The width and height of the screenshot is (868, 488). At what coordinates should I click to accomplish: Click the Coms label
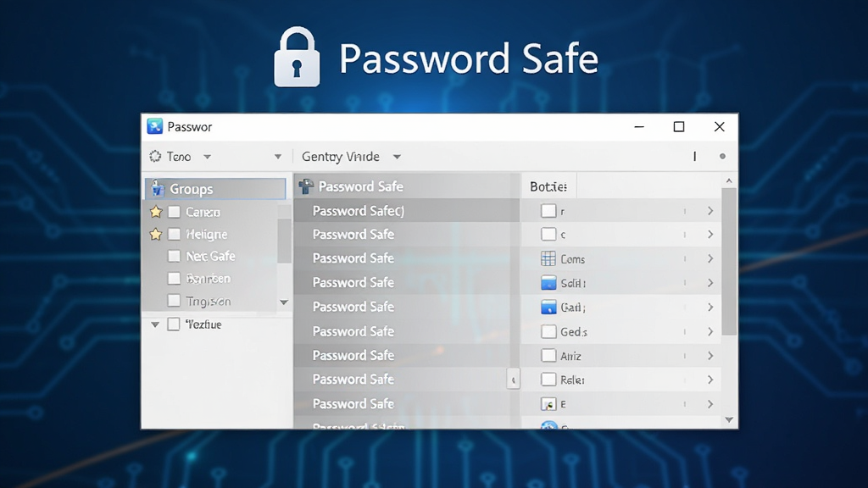(572, 259)
